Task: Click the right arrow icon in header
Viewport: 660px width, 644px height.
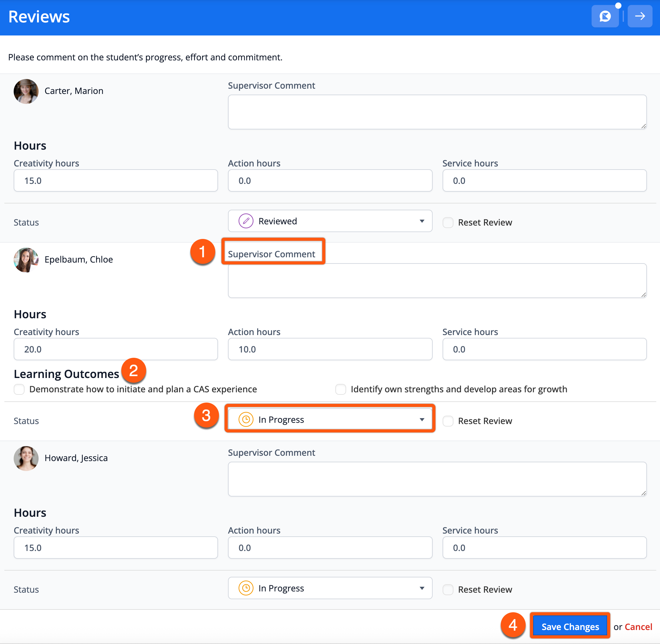Action: [640, 16]
